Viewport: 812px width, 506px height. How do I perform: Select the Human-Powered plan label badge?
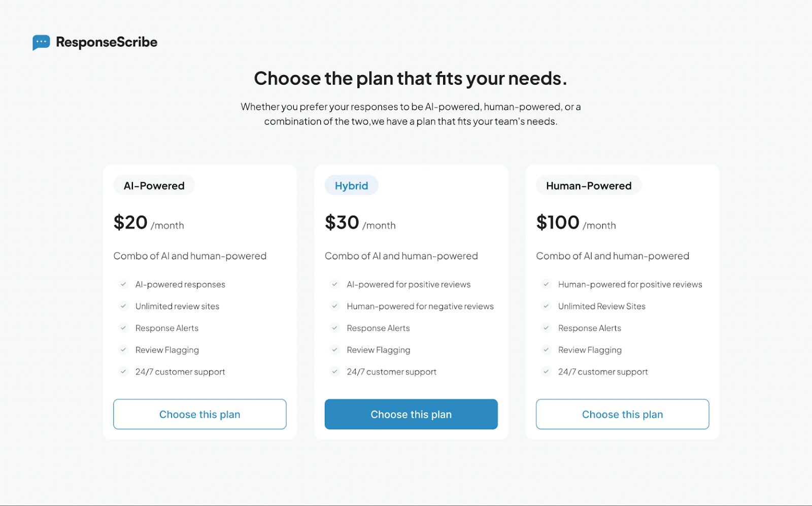point(589,186)
